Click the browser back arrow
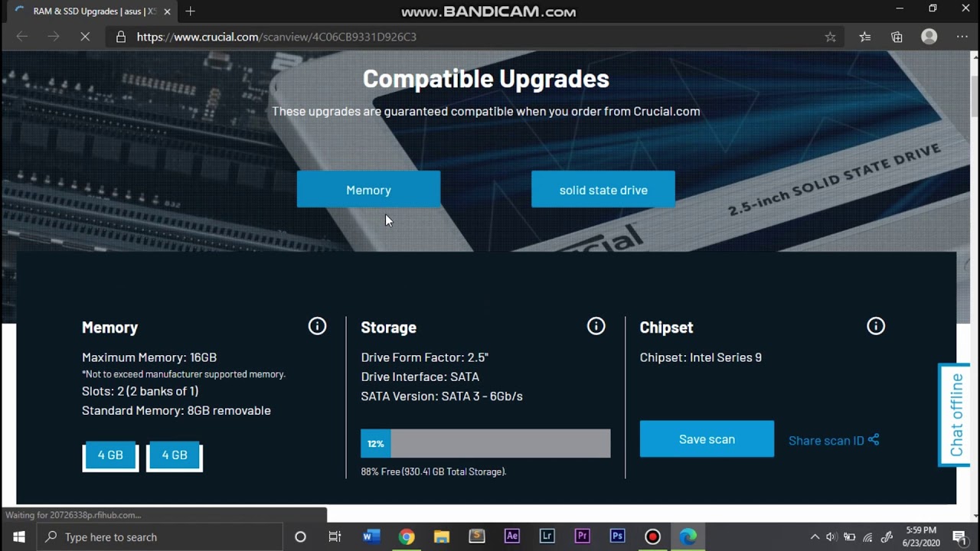Viewport: 980px width, 551px height. point(21,37)
